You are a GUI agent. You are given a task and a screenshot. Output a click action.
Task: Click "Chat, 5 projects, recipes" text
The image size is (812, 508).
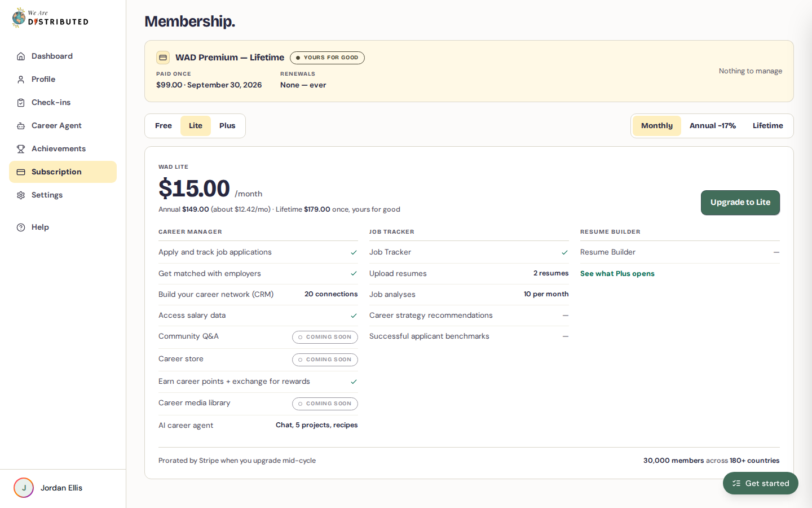[x=317, y=425]
